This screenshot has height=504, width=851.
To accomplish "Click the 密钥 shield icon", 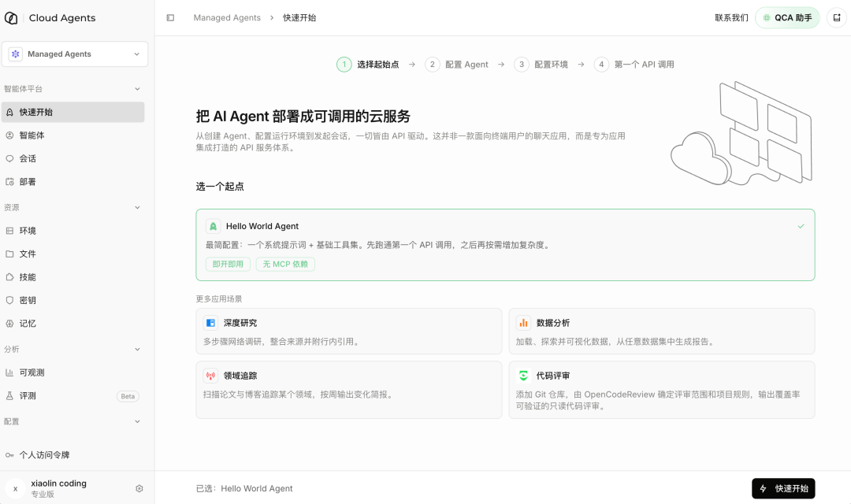I will [x=9, y=301].
